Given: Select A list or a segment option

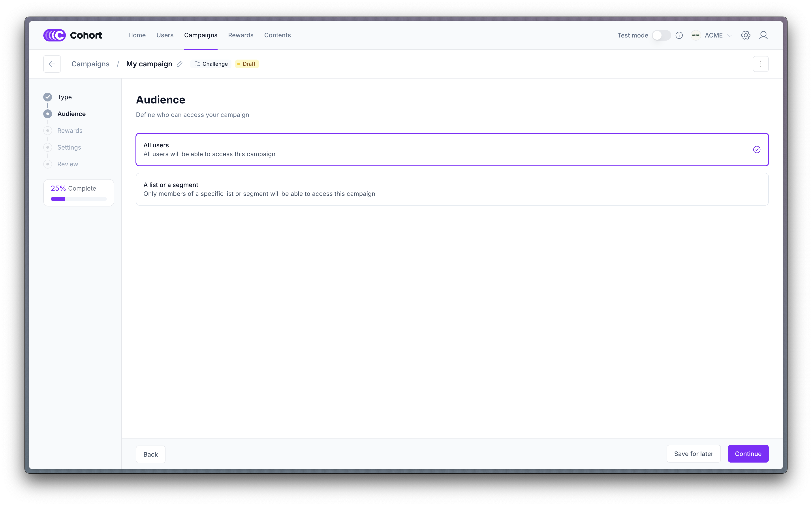Looking at the screenshot, I should 452,189.
